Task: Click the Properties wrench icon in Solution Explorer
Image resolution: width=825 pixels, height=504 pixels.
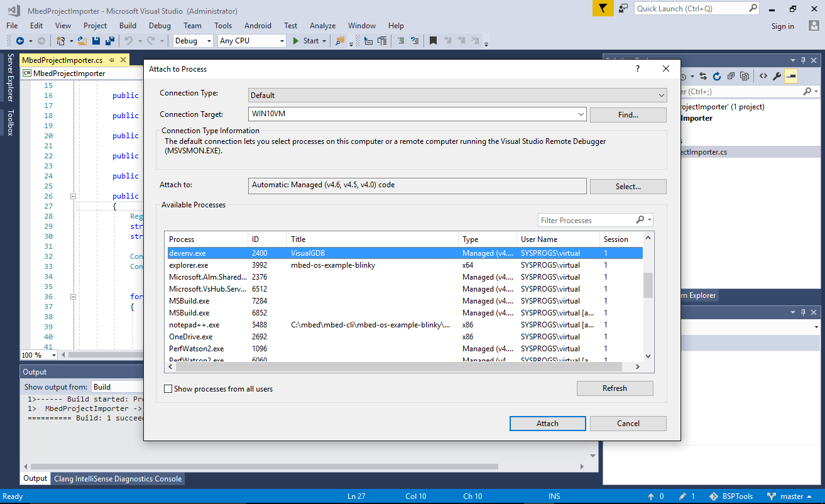Action: click(x=777, y=76)
